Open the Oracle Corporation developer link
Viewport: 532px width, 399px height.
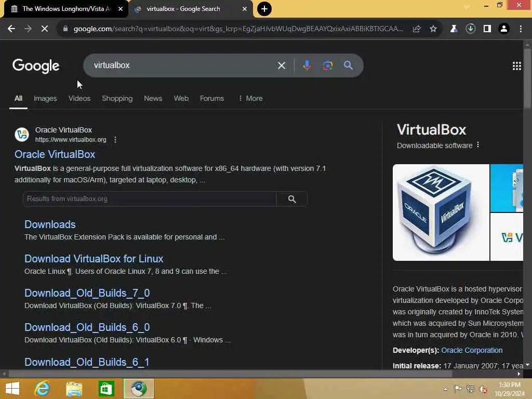click(x=472, y=350)
